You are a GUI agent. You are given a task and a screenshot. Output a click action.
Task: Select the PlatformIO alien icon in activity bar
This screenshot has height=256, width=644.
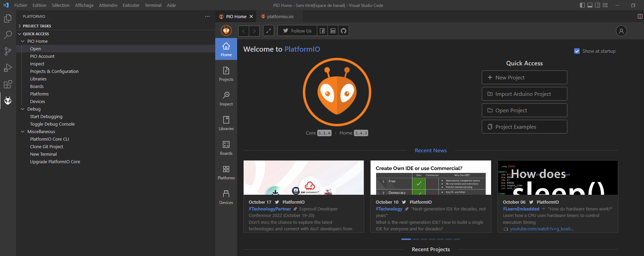tap(8, 101)
